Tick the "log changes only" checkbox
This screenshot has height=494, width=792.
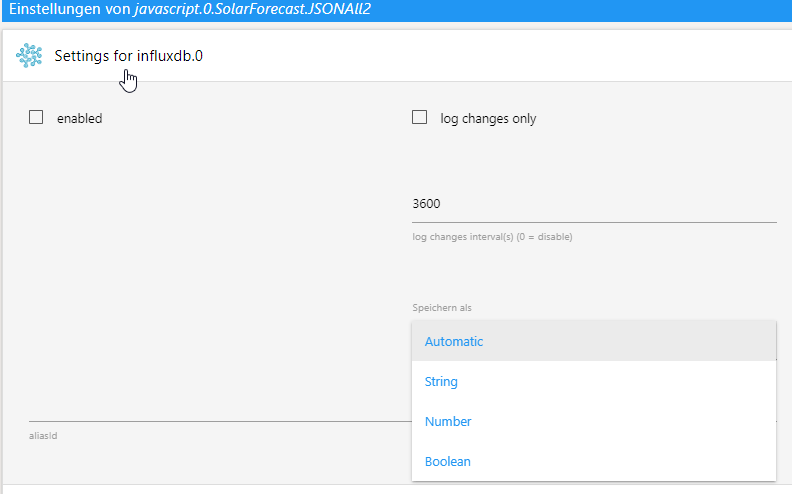(x=420, y=118)
